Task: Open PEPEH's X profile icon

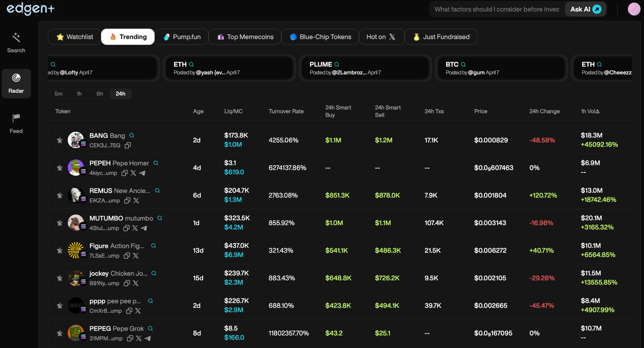Action: (x=133, y=173)
